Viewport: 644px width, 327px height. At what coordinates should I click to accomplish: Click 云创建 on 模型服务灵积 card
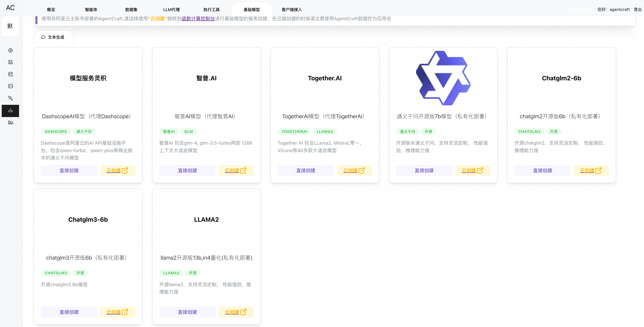click(x=118, y=170)
